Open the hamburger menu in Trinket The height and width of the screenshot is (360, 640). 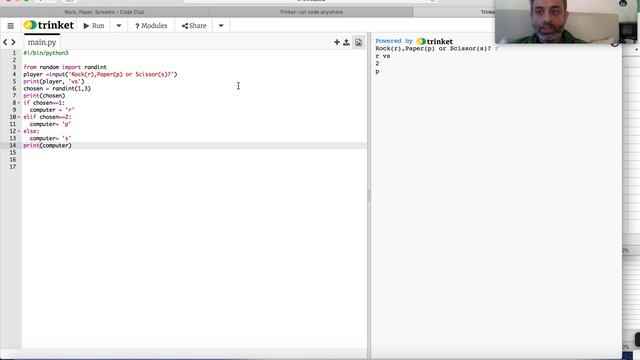(x=11, y=26)
